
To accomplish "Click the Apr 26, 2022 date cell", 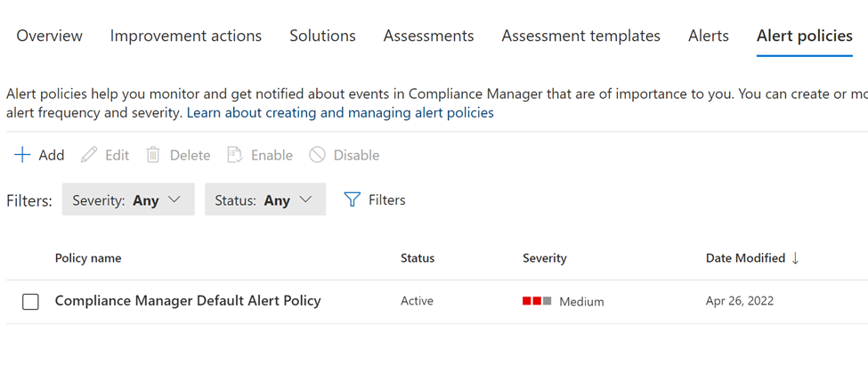I will (740, 301).
